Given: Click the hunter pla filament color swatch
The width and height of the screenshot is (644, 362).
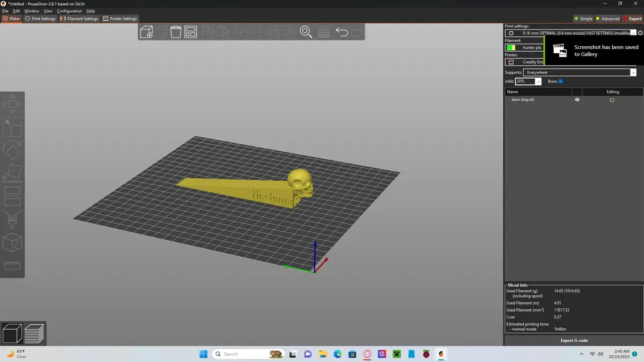Looking at the screenshot, I should (511, 47).
